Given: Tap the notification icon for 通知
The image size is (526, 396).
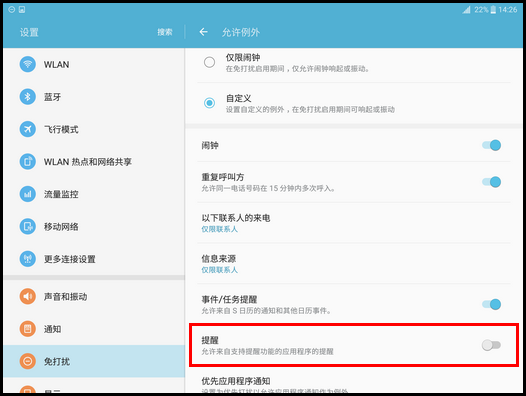Looking at the screenshot, I should coord(28,329).
